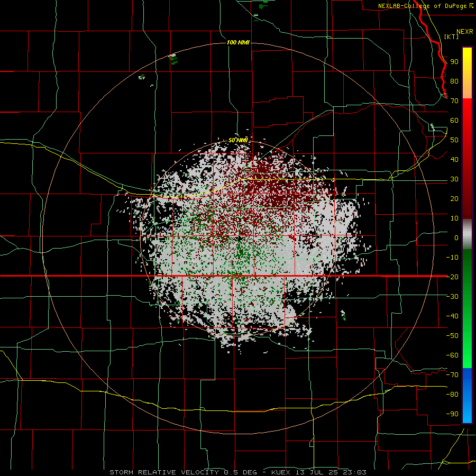Click the -40 label on the velocity scale
476x476 pixels.
point(452,316)
